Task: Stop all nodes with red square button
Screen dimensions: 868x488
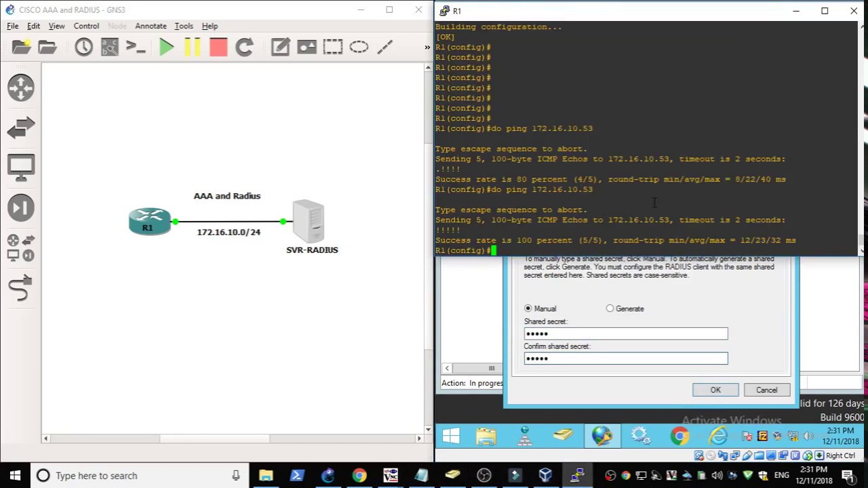Action: point(218,47)
